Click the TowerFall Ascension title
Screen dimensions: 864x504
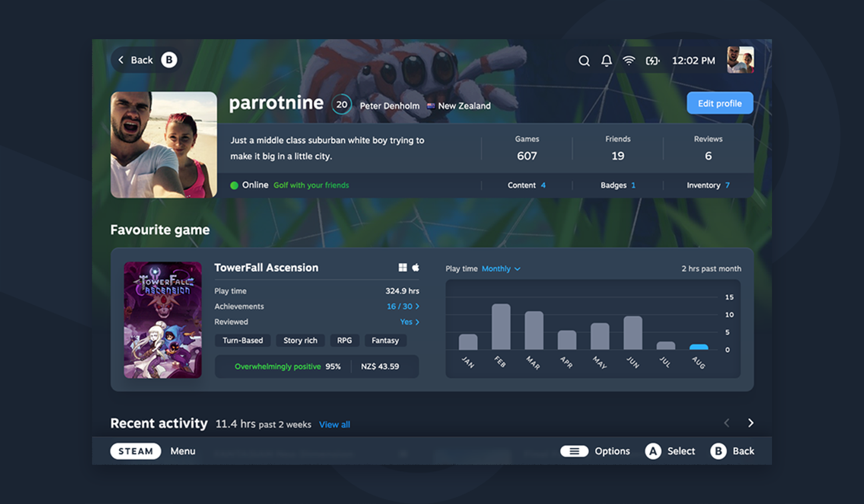266,268
